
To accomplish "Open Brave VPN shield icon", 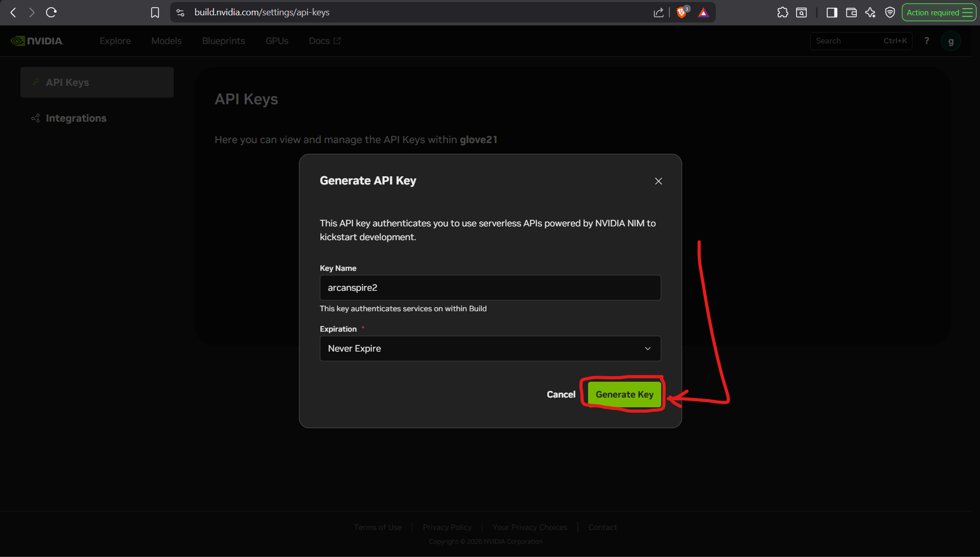I will click(890, 12).
